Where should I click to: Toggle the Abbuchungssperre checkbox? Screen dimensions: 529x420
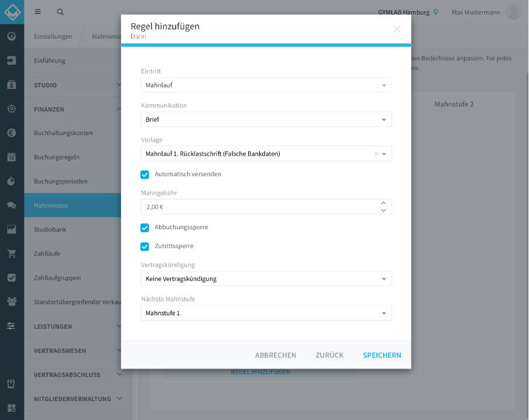145,228
